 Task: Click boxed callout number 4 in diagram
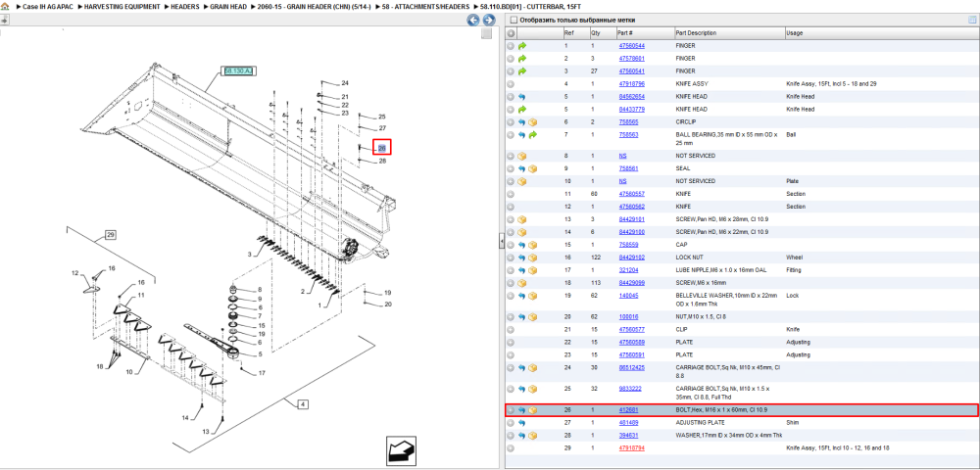coord(303,404)
